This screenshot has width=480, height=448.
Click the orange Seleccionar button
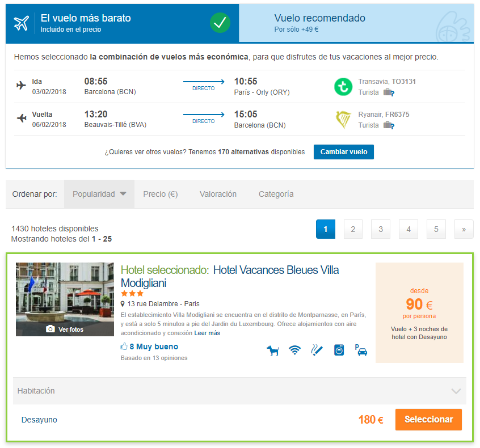coord(428,420)
